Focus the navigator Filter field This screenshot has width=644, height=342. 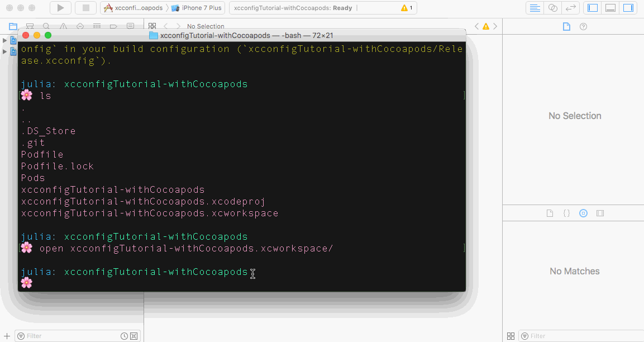tap(78, 336)
